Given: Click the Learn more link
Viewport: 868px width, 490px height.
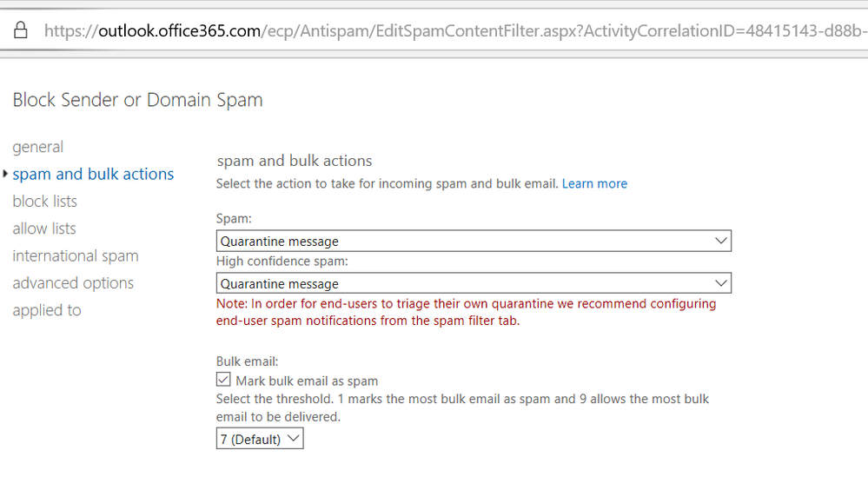Looking at the screenshot, I should pyautogui.click(x=594, y=183).
